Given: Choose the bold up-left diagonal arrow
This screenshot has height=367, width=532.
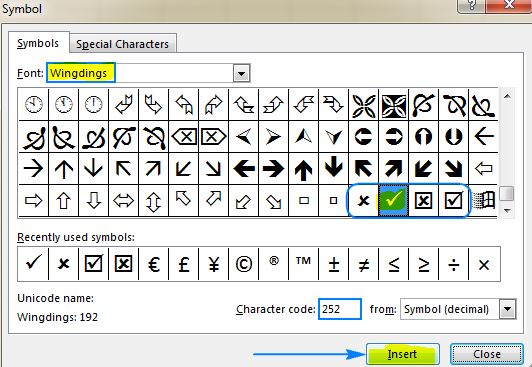Looking at the screenshot, I should pyautogui.click(x=363, y=169).
